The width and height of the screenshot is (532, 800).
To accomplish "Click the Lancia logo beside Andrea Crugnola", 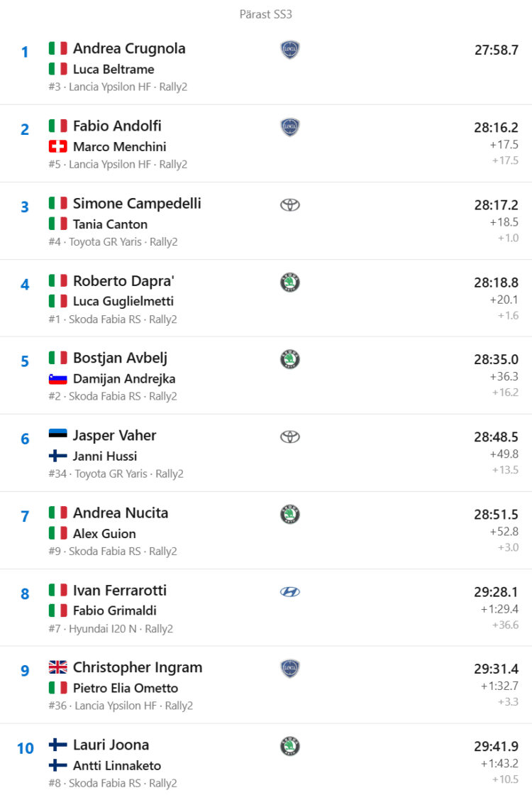I will click(x=289, y=50).
